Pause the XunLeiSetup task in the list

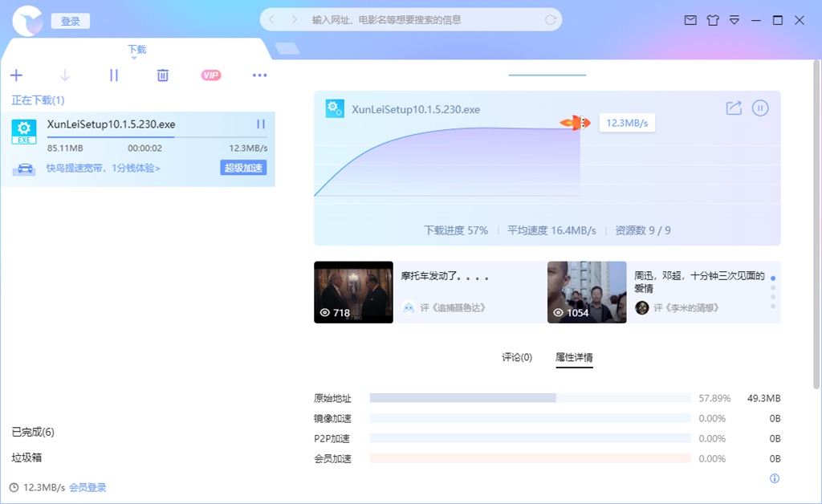[x=261, y=124]
